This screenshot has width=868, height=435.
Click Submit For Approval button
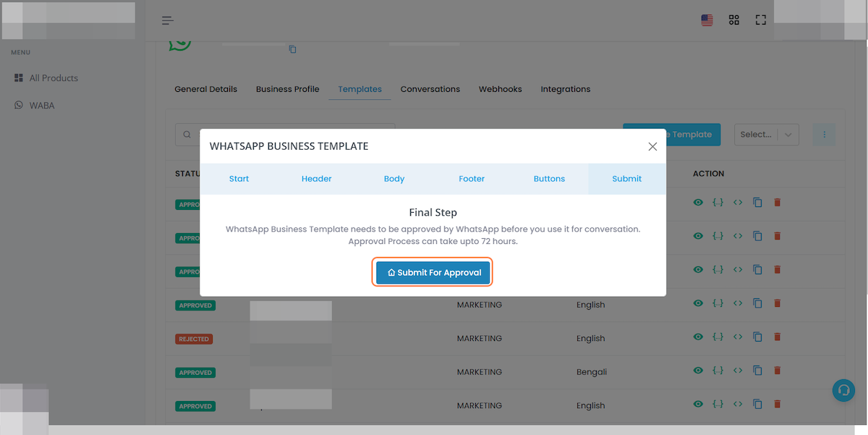coord(433,273)
